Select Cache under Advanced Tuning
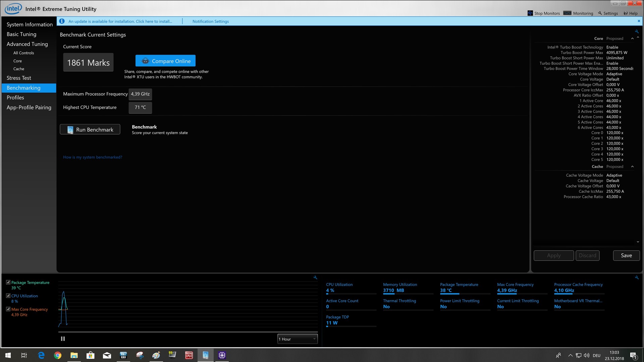This screenshot has height=362, width=644. 19,69
